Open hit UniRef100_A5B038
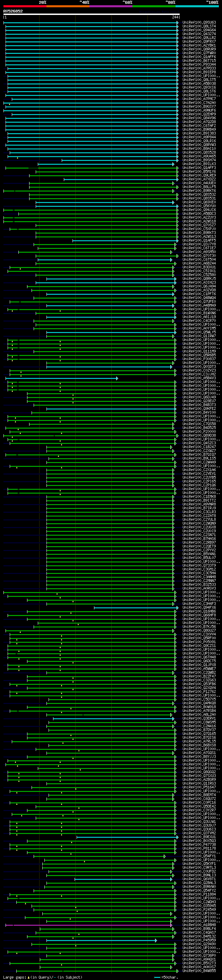Screen dimensions: 222x980 tap(199, 84)
